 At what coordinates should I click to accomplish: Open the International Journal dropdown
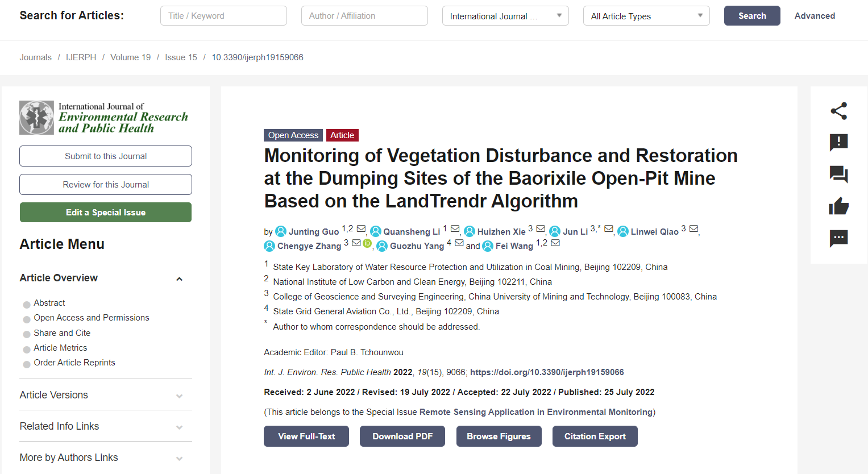click(505, 16)
